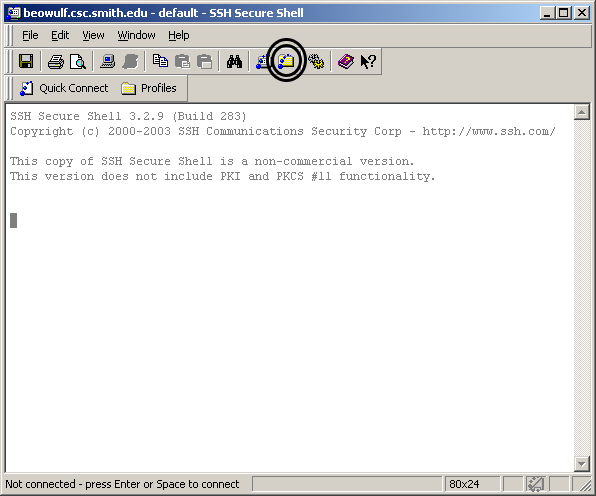Screen dimensions: 596x496
Task: Open Find with the binoculars icon
Action: tap(234, 62)
